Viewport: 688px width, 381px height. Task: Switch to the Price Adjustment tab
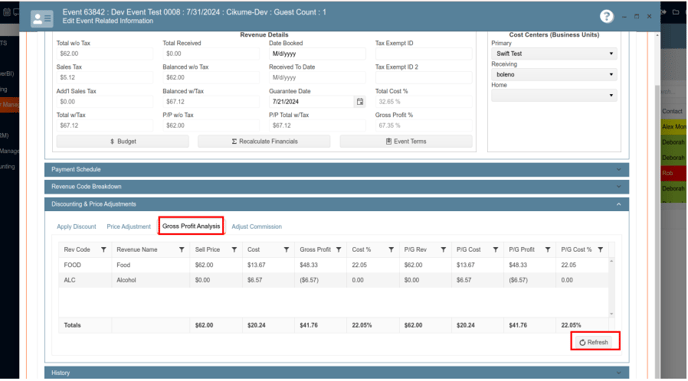(129, 226)
